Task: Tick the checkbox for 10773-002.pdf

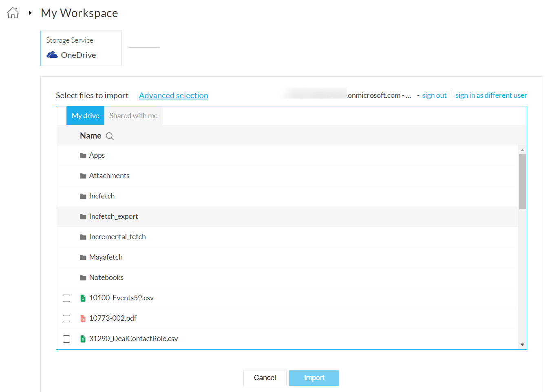Action: tap(66, 319)
